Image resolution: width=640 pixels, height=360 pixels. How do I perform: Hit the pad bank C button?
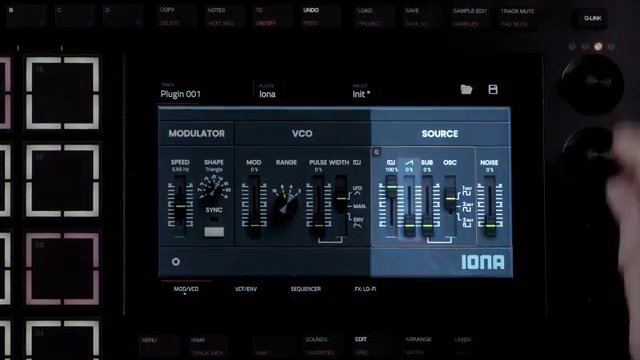coord(75,16)
